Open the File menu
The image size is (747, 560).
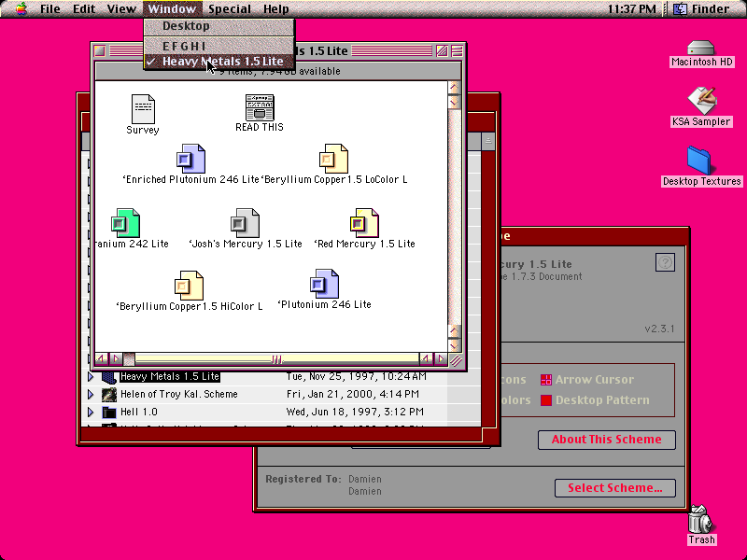(x=50, y=8)
